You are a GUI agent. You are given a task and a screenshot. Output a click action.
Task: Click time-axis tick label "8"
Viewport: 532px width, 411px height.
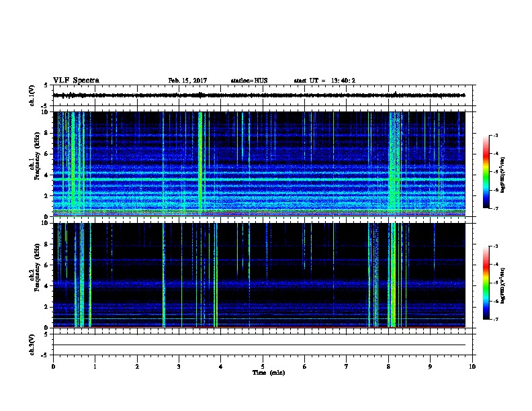pos(388,367)
